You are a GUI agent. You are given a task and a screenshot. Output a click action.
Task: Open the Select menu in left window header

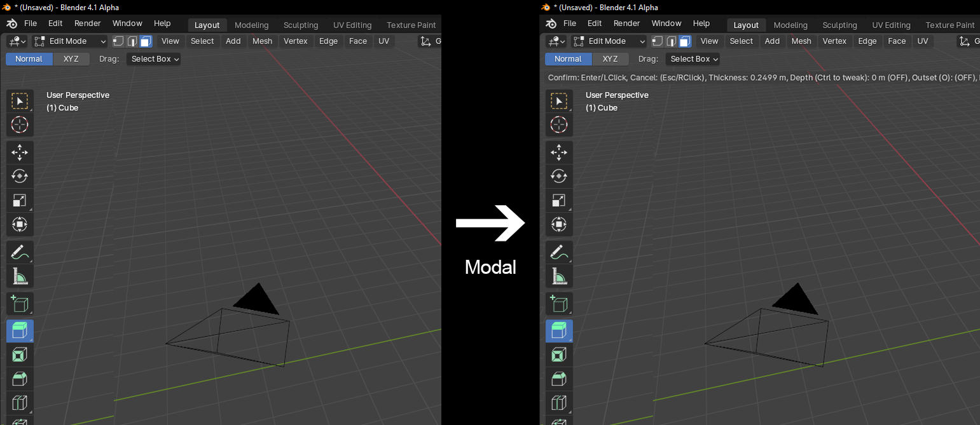[202, 41]
